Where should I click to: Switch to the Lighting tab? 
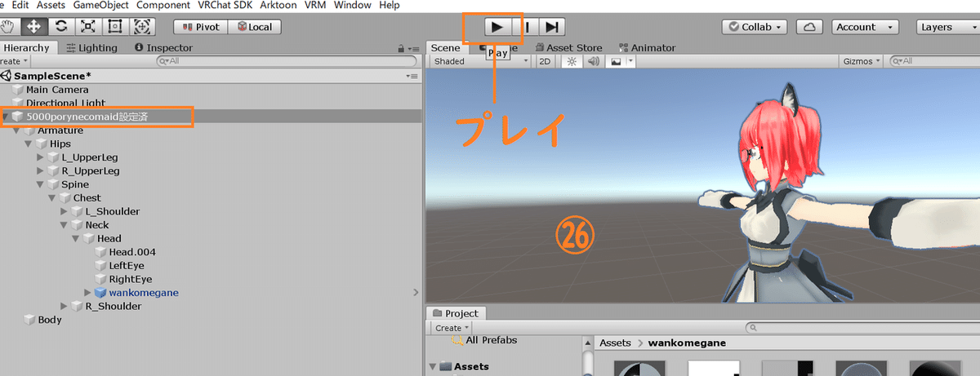(91, 48)
